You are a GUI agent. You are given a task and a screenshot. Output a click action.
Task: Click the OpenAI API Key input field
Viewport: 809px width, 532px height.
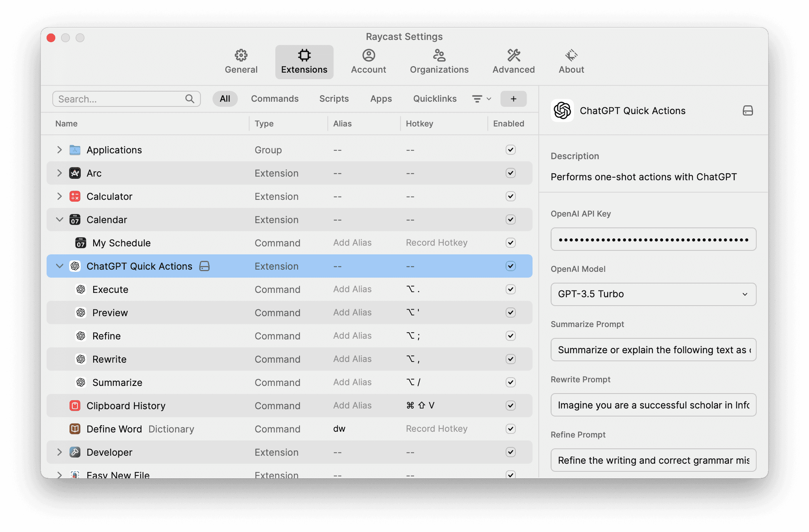(x=652, y=239)
